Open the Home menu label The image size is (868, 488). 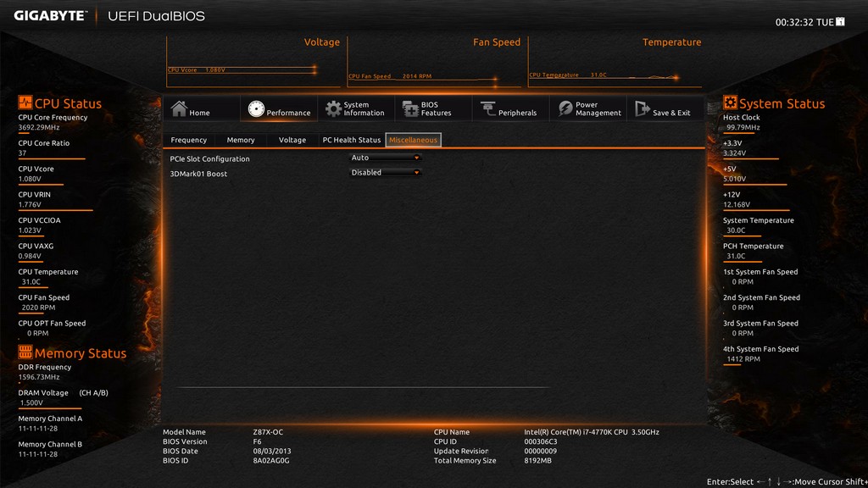tap(199, 113)
